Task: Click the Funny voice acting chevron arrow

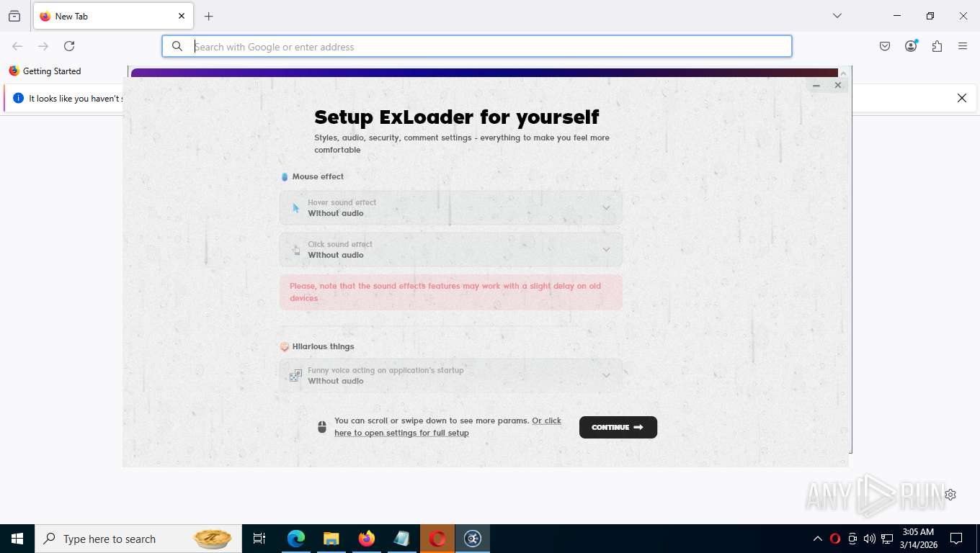Action: click(606, 376)
